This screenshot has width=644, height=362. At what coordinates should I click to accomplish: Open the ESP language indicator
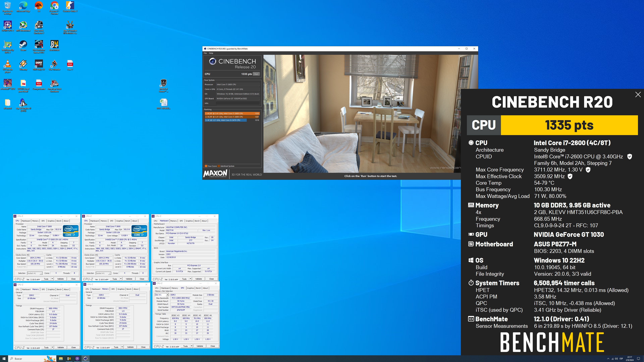click(x=621, y=359)
